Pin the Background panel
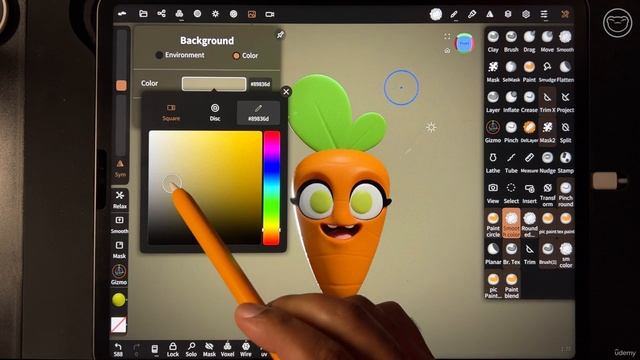The height and width of the screenshot is (360, 640). pyautogui.click(x=280, y=35)
